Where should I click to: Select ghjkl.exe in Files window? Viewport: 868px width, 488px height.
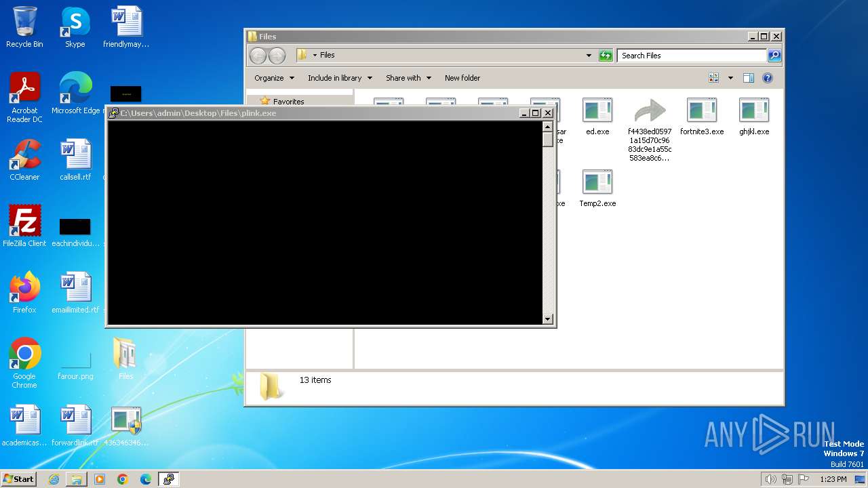[754, 117]
